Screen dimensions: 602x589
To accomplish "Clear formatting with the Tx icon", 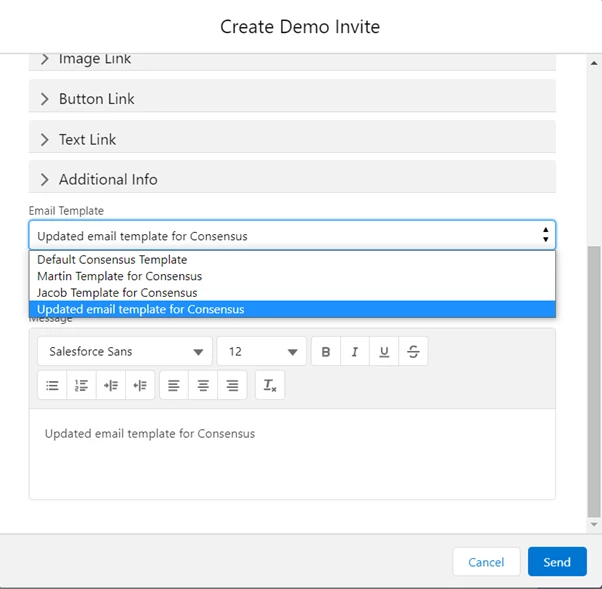I will click(270, 386).
